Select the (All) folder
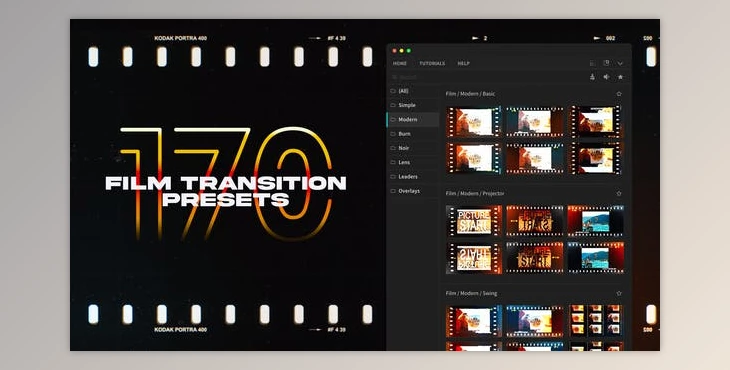The width and height of the screenshot is (730, 370). point(413,91)
